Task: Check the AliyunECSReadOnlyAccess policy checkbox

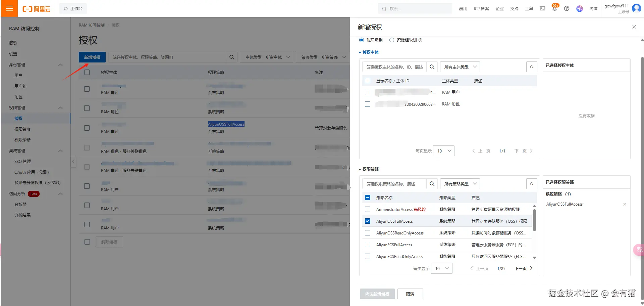Action: (368, 256)
